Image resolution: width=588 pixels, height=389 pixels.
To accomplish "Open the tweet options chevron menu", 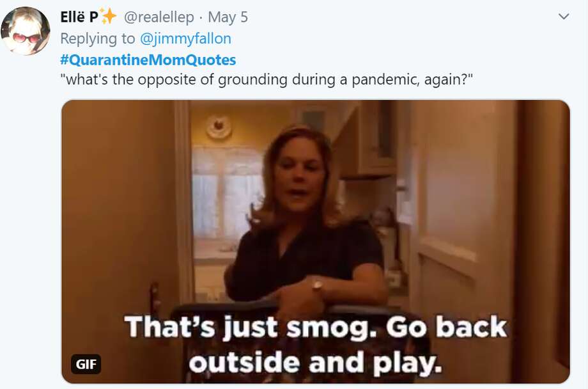I will (564, 17).
